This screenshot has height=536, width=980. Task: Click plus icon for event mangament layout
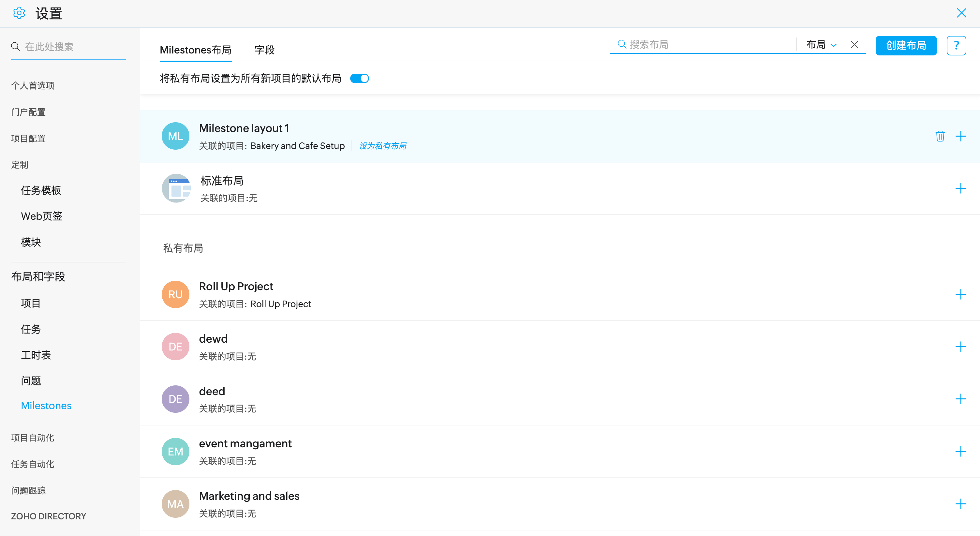click(x=960, y=451)
